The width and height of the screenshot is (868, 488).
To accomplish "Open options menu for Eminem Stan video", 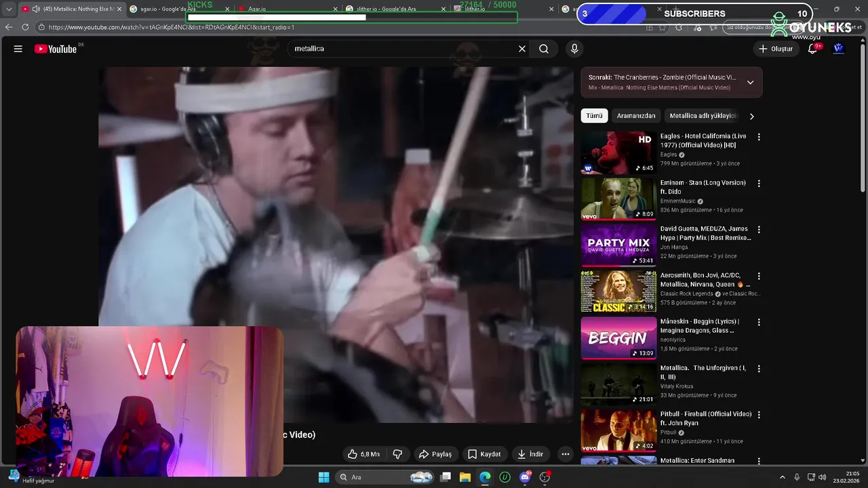I will point(759,184).
